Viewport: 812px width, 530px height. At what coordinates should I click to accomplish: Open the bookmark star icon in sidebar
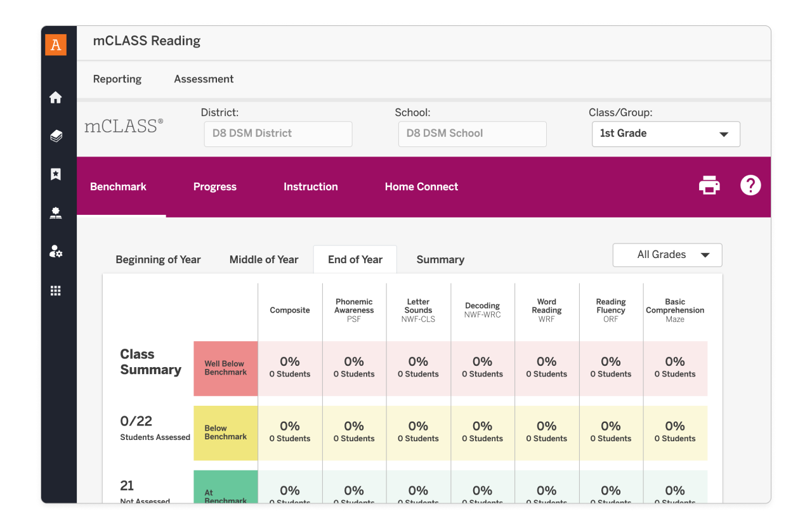[x=56, y=174]
